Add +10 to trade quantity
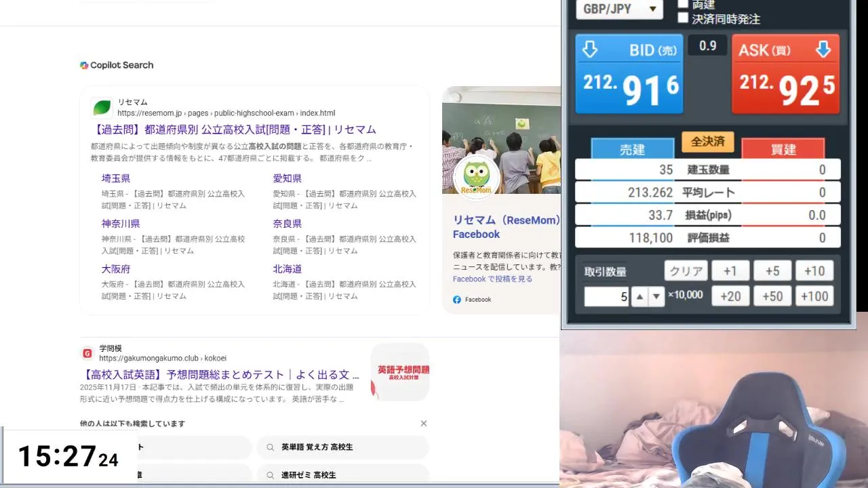The height and width of the screenshot is (488, 868). (814, 271)
